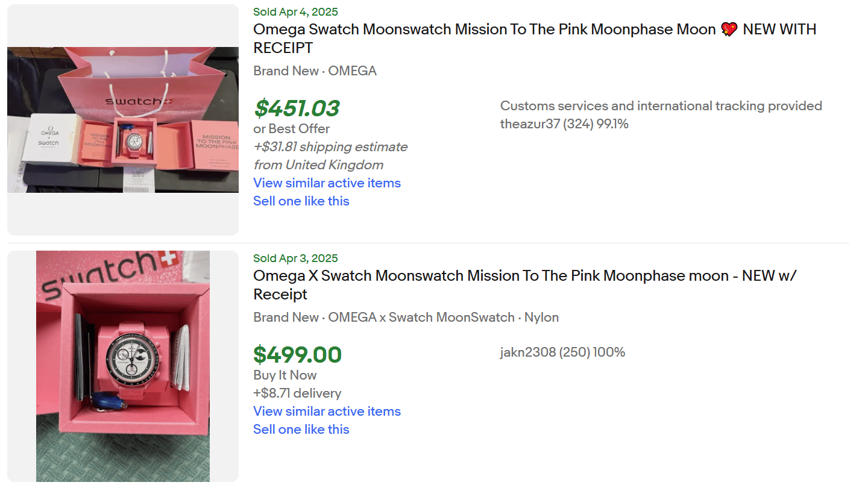
Task: Click 'Sell one like this' under $451.03 listing
Action: [x=301, y=201]
